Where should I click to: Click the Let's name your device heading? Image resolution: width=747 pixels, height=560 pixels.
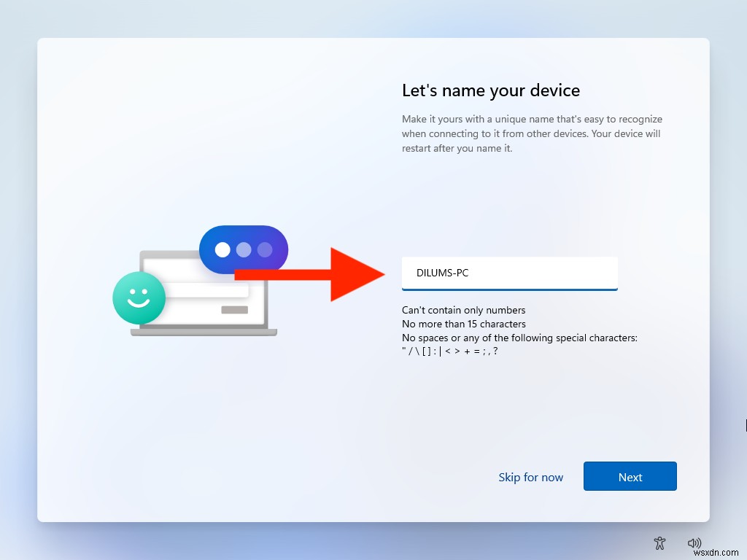490,90
